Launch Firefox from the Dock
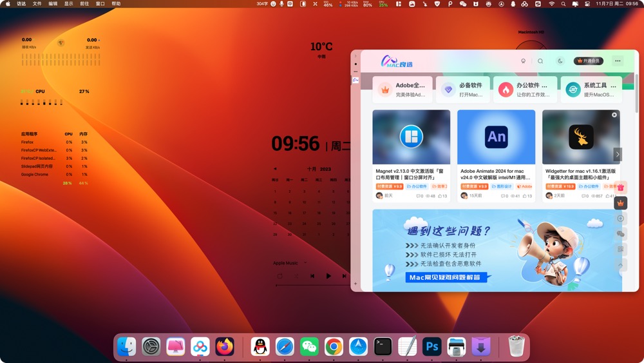Viewport: 644px width, 363px height. click(x=225, y=346)
